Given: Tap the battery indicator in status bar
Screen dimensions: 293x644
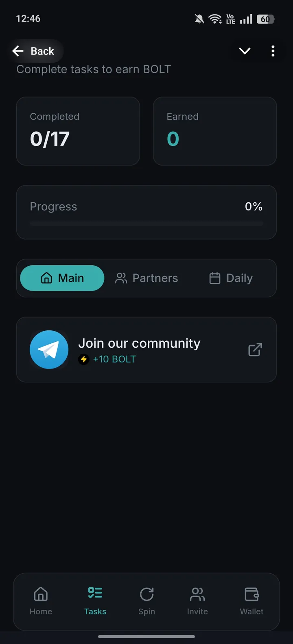Looking at the screenshot, I should tap(265, 19).
